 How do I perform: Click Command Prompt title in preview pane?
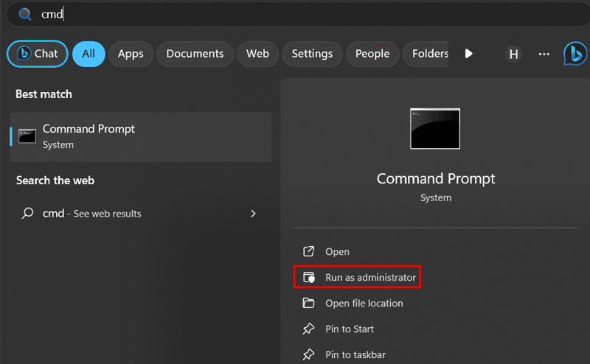[436, 178]
